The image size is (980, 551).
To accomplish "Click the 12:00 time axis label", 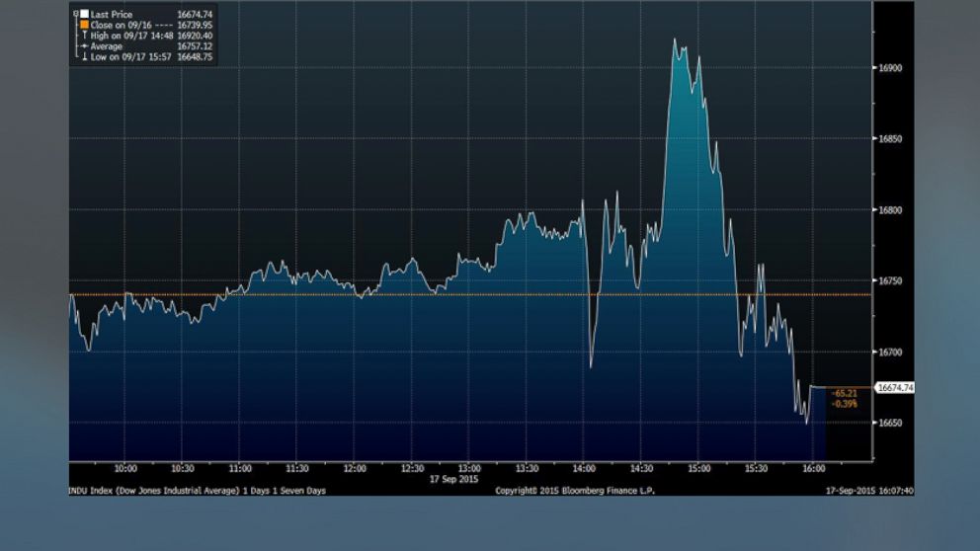I will pyautogui.click(x=355, y=468).
